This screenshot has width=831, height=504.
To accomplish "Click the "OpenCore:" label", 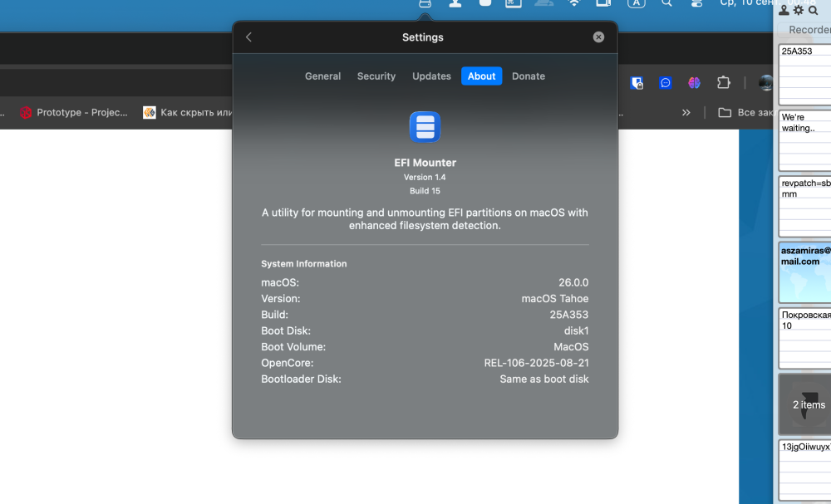I will coord(288,363).
